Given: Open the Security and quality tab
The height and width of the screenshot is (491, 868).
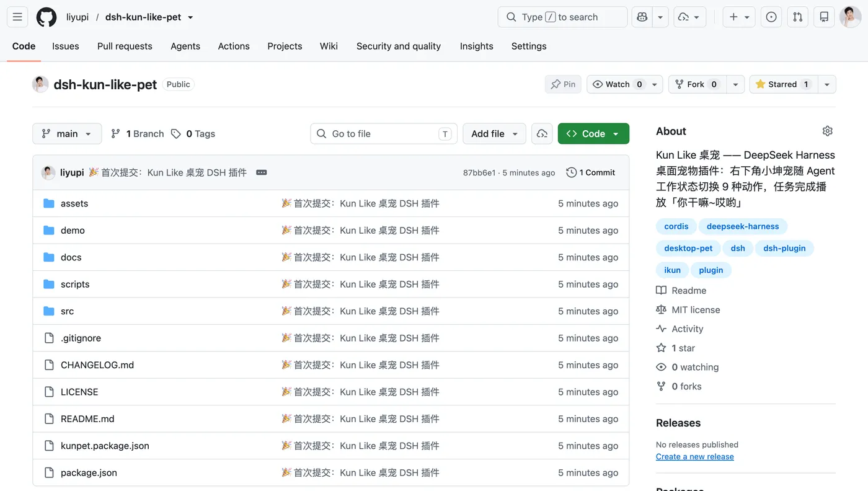Looking at the screenshot, I should [399, 46].
